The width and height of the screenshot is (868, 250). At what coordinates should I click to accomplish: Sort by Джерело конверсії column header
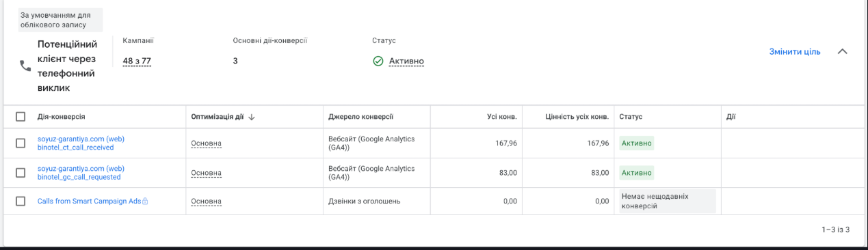[361, 117]
